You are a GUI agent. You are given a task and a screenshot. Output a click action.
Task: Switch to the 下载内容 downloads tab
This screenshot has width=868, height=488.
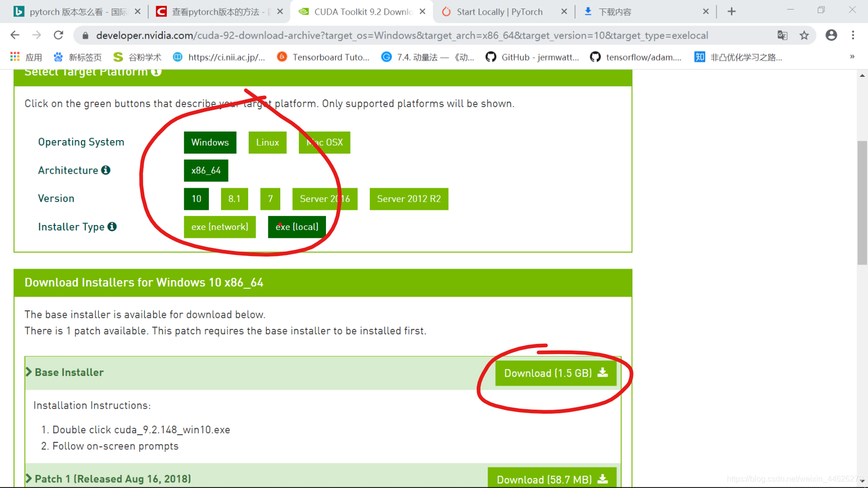(646, 12)
